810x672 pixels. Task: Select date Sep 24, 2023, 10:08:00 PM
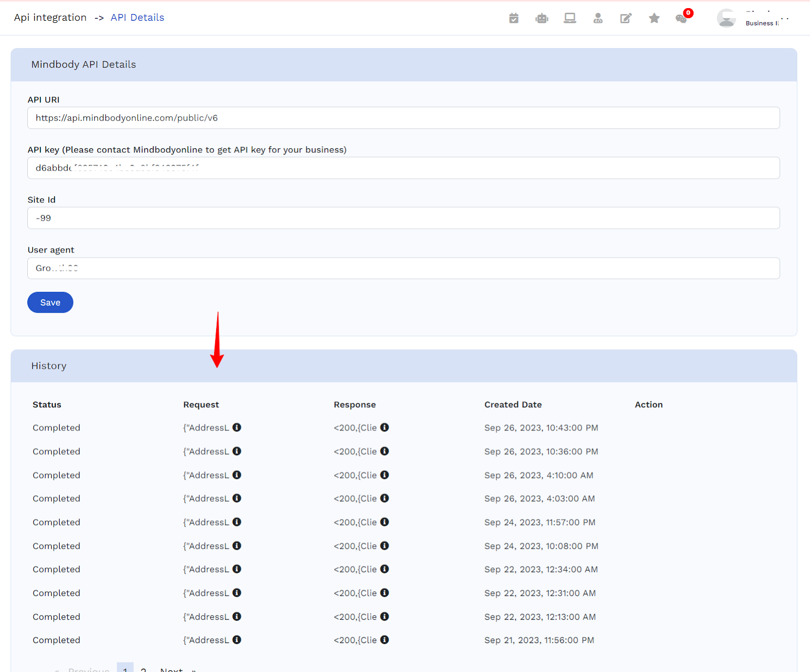(541, 547)
